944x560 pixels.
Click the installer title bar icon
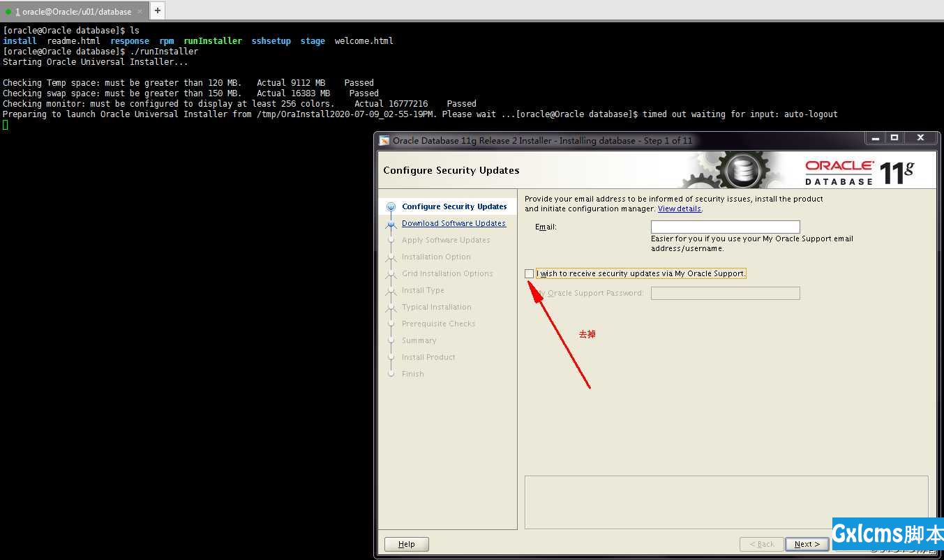point(384,140)
